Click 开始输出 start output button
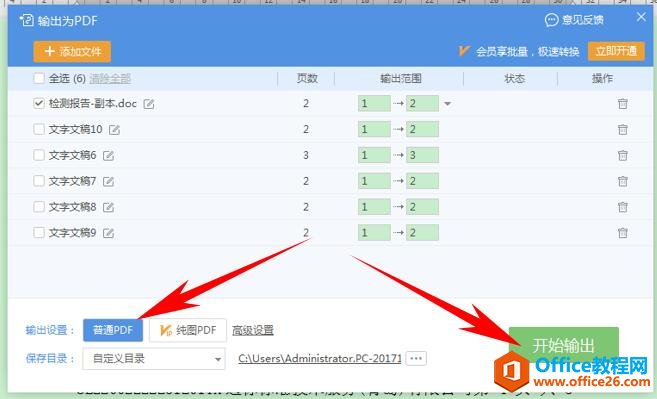This screenshot has height=399, width=657. [x=564, y=346]
